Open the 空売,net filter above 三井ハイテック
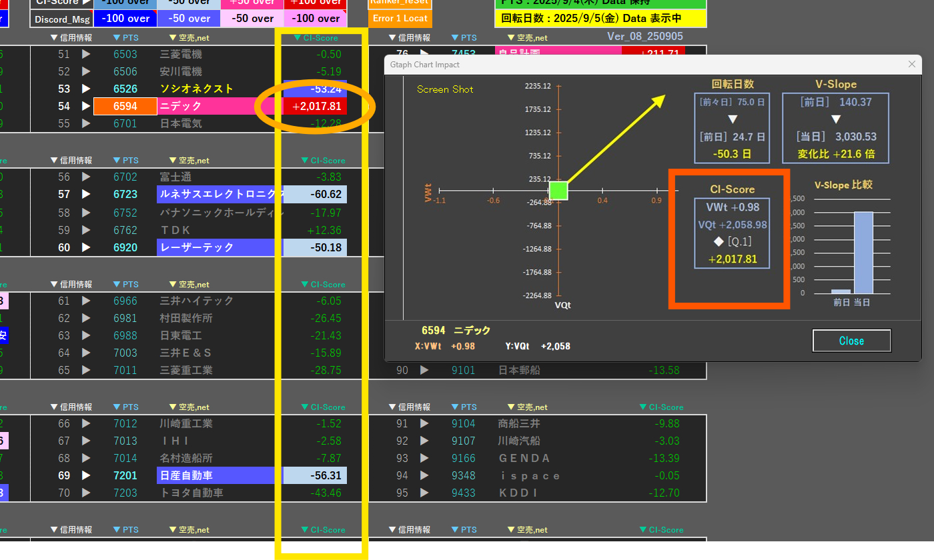Screen dimensions: 934x560 coord(189,285)
